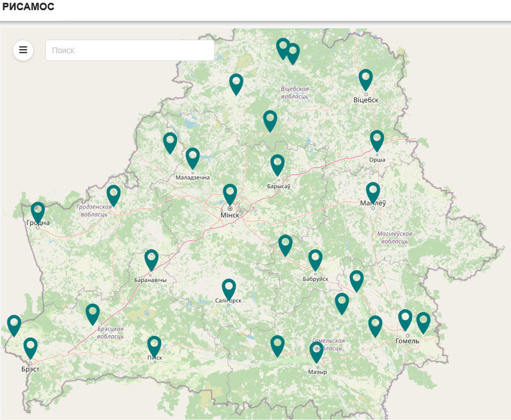Click the marker above Салігорск
The width and height of the screenshot is (511, 420).
[229, 289]
